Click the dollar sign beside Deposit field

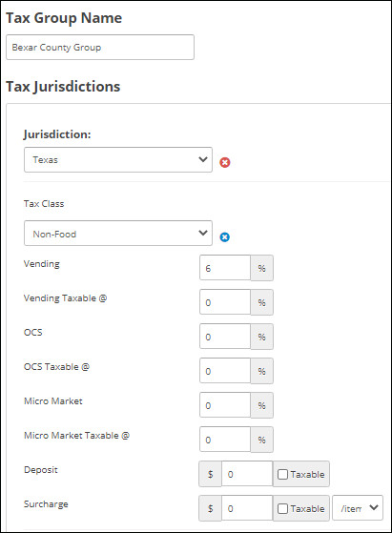point(210,474)
